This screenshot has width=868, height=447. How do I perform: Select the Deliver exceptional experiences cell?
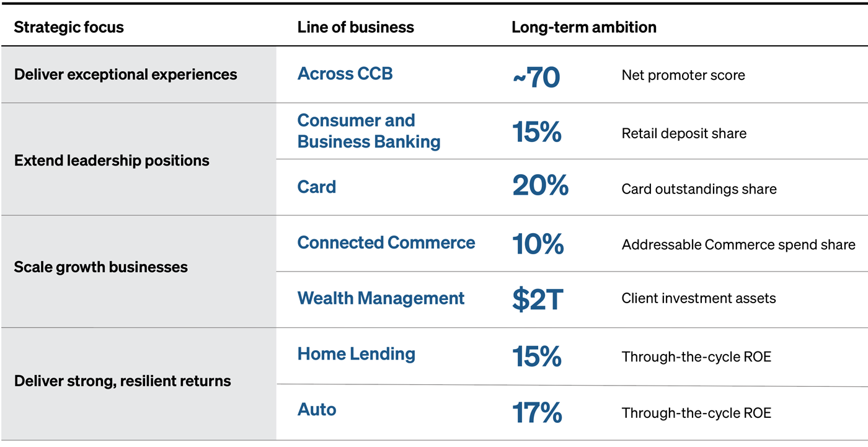tap(125, 74)
